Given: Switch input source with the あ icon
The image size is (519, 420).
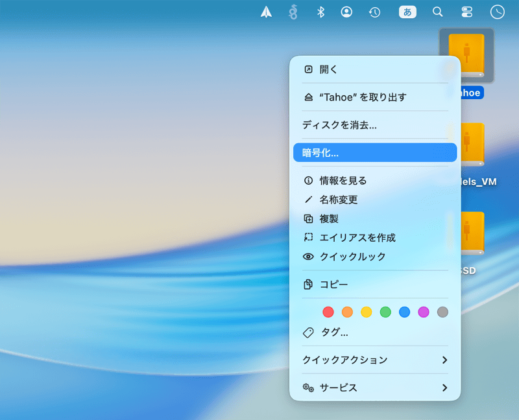Looking at the screenshot, I should coord(407,12).
